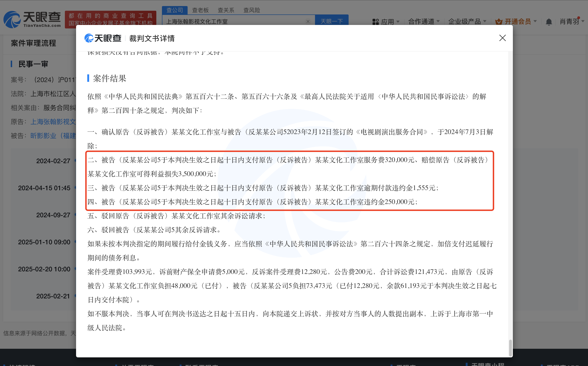Select timeline entry 2024-04-15 01:45
Screen dimensions: 588x366
pos(44,188)
